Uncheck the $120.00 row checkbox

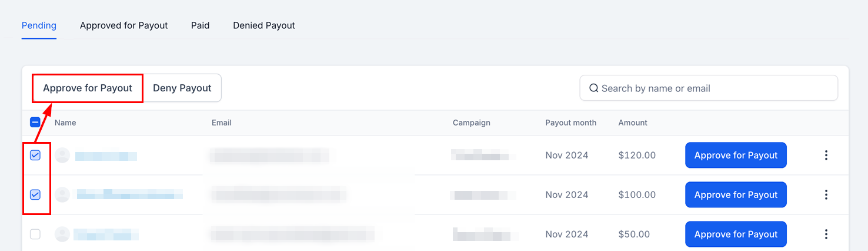point(35,156)
